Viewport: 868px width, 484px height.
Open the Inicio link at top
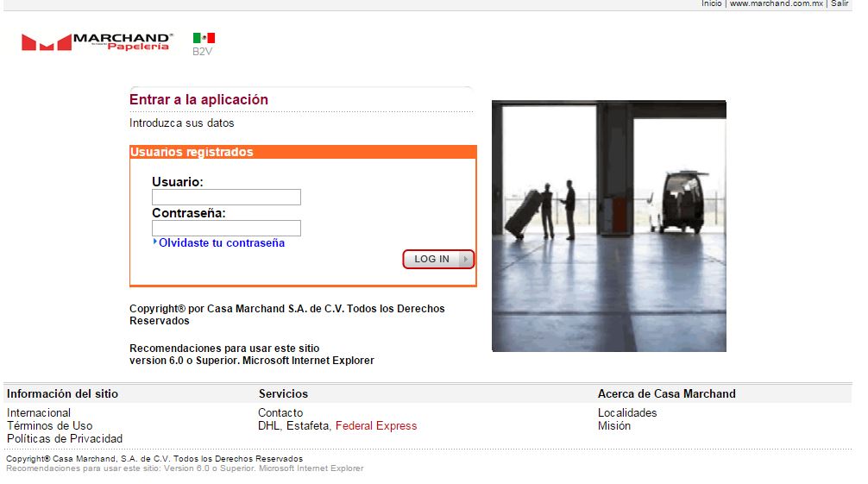coord(711,3)
